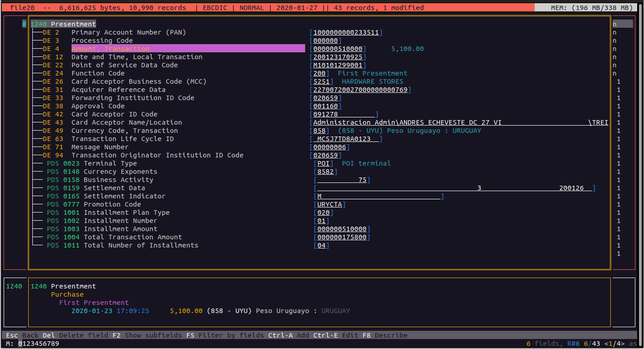
Task: Click the Promotion Code value URYCTA
Action: [329, 204]
